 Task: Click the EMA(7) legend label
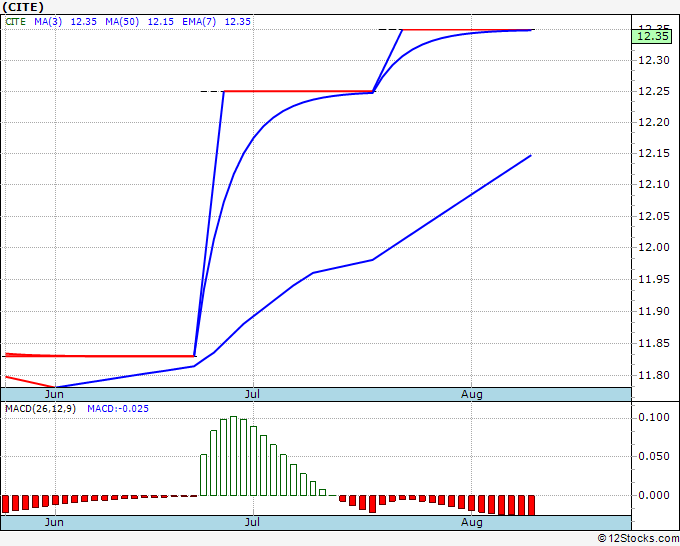[x=199, y=22]
